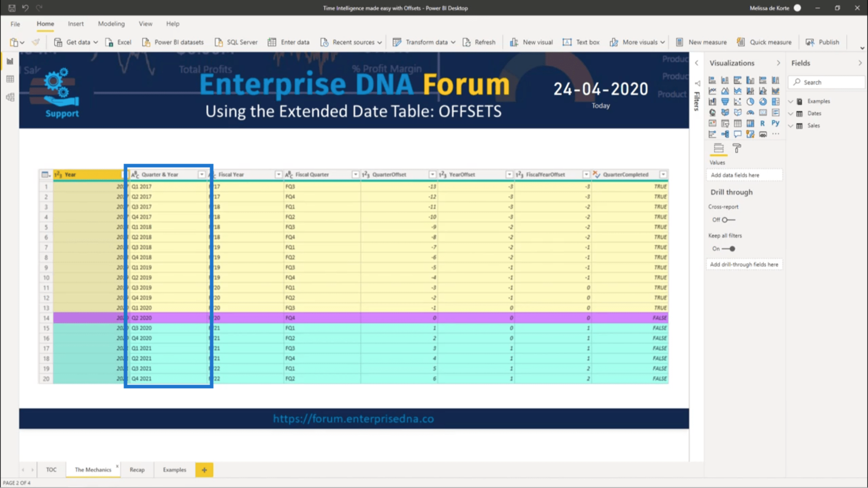The height and width of the screenshot is (488, 868).
Task: Expand the Sales table in Fields
Action: [x=791, y=126]
